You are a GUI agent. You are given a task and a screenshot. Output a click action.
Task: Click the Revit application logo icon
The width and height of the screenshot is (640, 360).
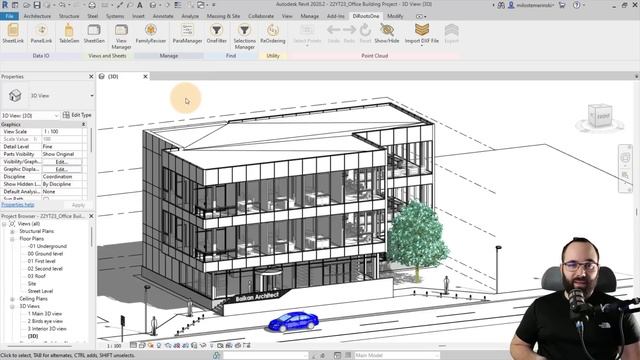(5, 5)
